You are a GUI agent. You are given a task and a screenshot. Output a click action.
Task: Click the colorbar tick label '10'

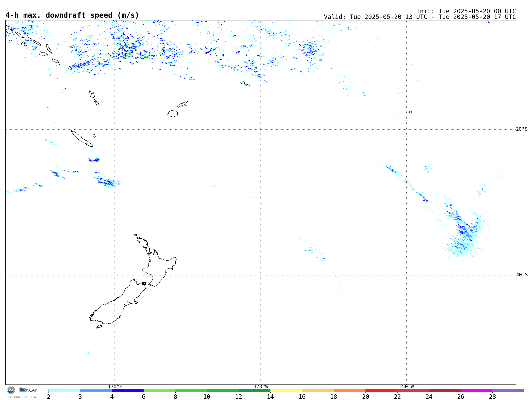(x=207, y=397)
